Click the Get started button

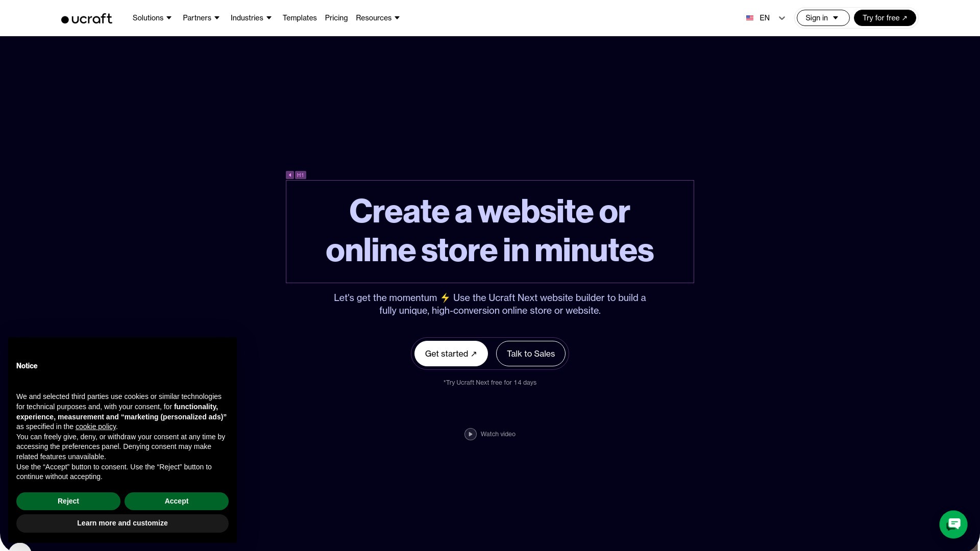[451, 354]
